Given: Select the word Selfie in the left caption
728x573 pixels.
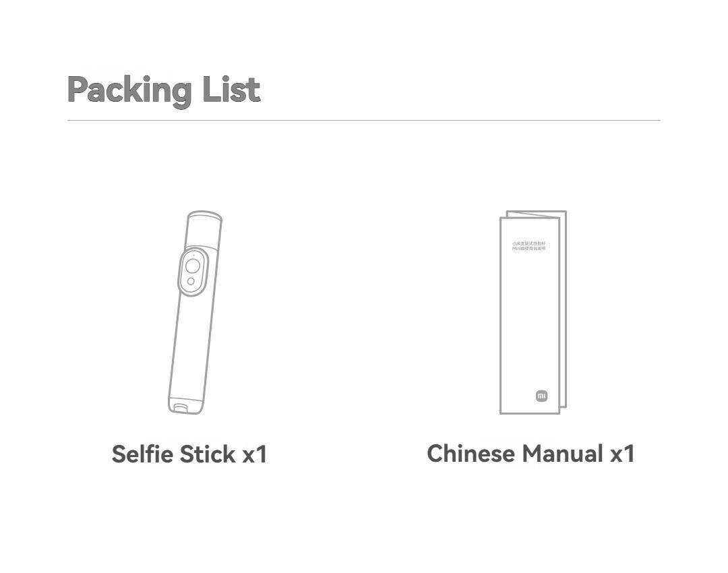Looking at the screenshot, I should pos(142,454).
